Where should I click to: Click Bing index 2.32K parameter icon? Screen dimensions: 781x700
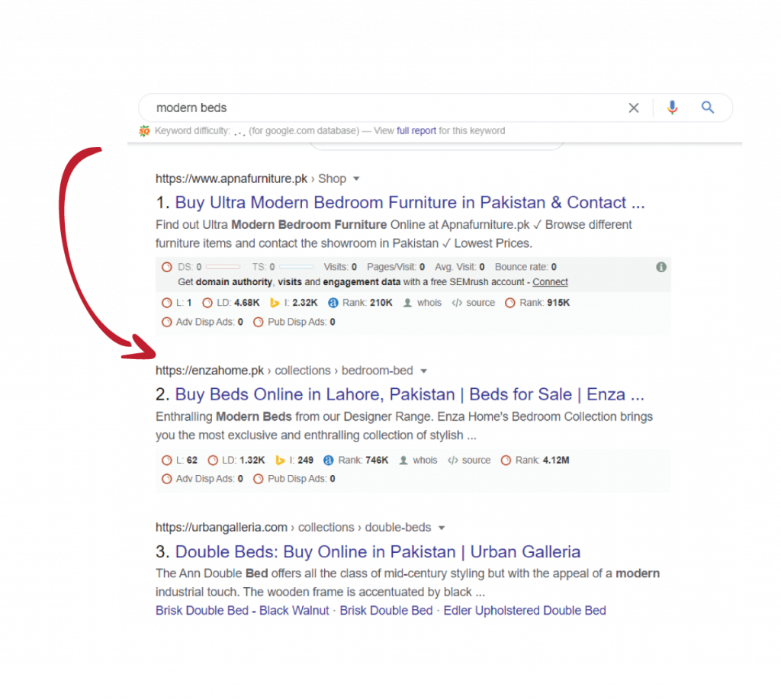pos(274,303)
